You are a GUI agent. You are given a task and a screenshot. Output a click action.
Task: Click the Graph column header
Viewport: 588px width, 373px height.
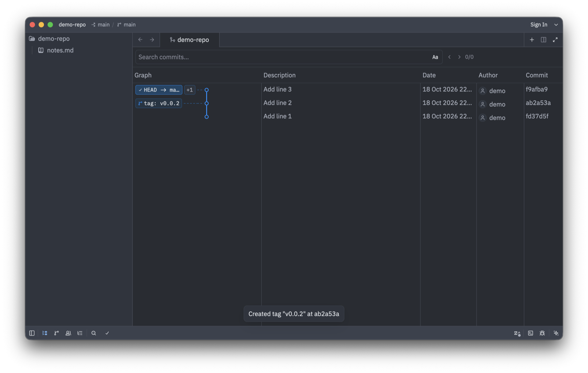143,75
